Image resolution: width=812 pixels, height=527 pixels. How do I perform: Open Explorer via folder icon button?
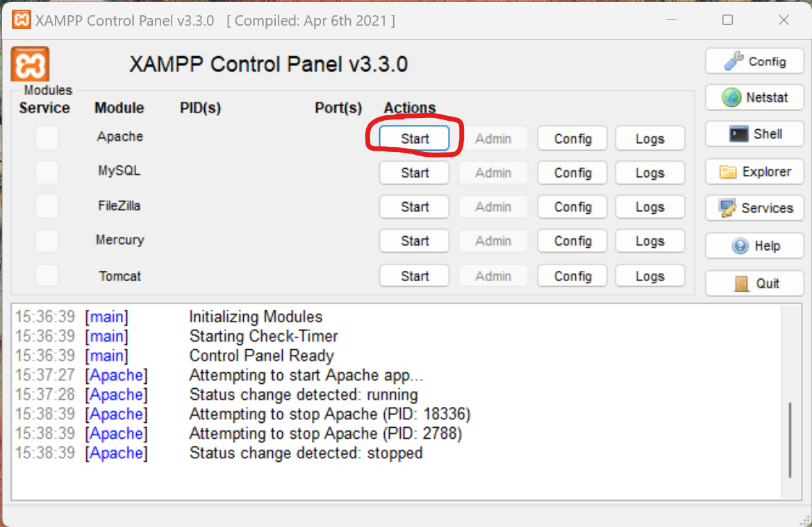coord(755,172)
